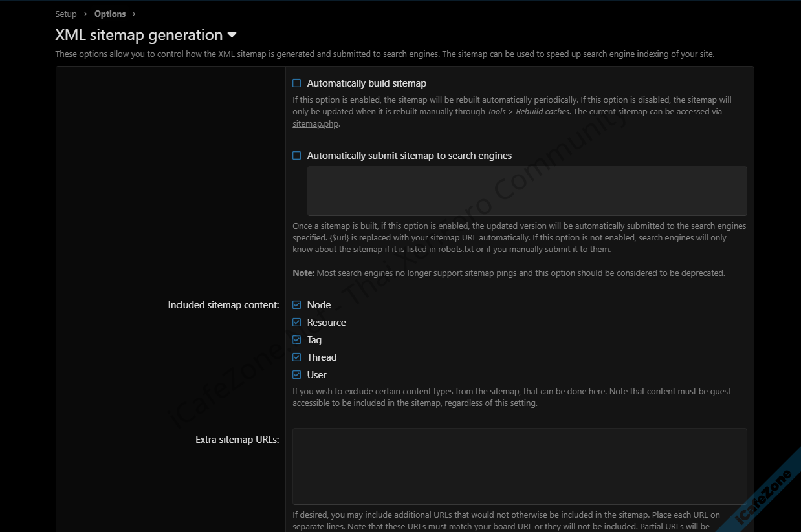Exclude User content via its checkbox
Image resolution: width=801 pixels, height=532 pixels.
coord(297,375)
